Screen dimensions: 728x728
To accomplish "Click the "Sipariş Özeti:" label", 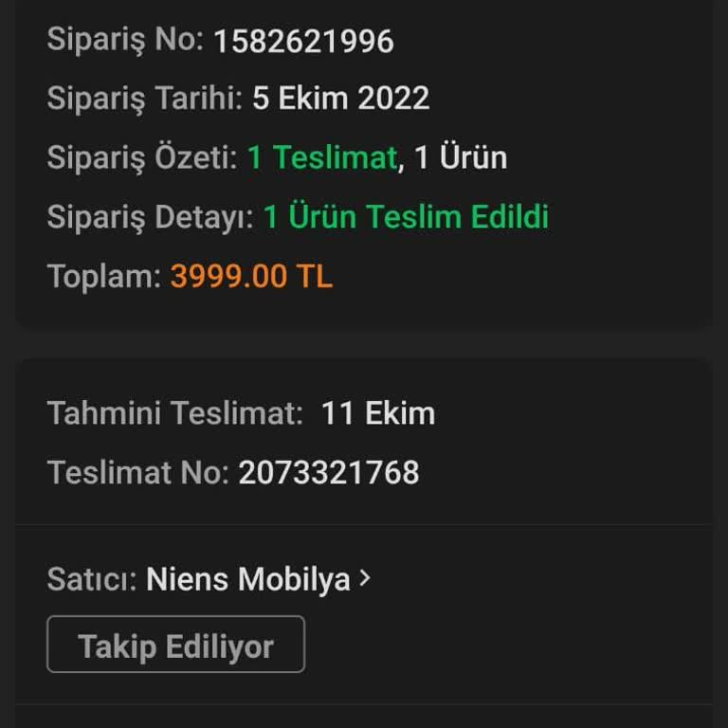I will 142,157.
